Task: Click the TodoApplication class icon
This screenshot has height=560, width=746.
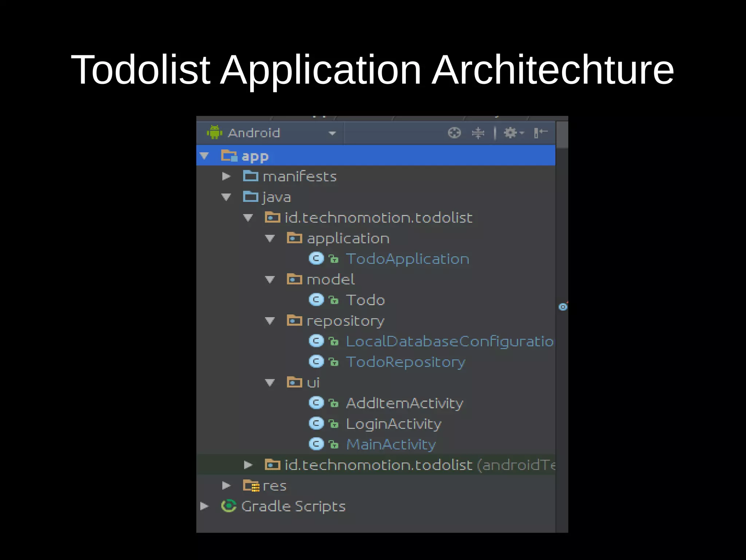Action: pyautogui.click(x=316, y=259)
